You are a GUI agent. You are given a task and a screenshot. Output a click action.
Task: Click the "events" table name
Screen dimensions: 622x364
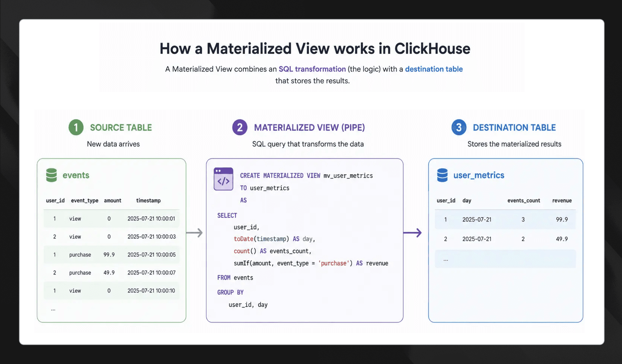tap(76, 175)
